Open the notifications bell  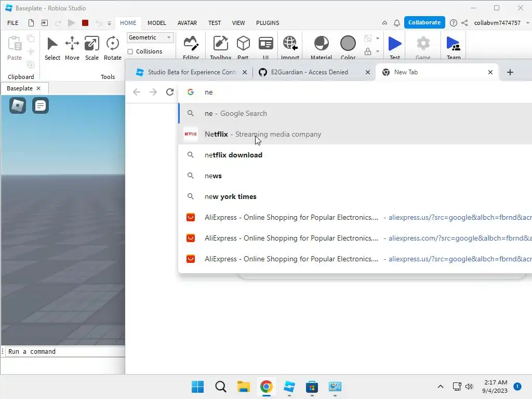(396, 23)
